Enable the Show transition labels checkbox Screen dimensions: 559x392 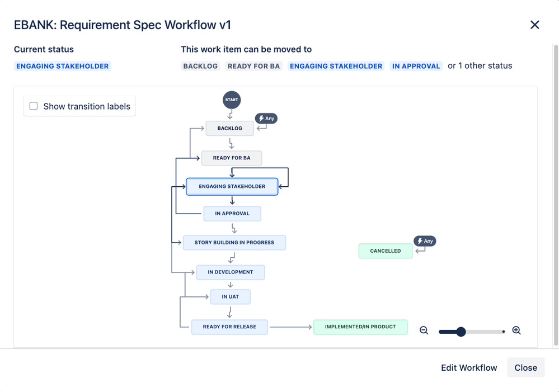33,106
